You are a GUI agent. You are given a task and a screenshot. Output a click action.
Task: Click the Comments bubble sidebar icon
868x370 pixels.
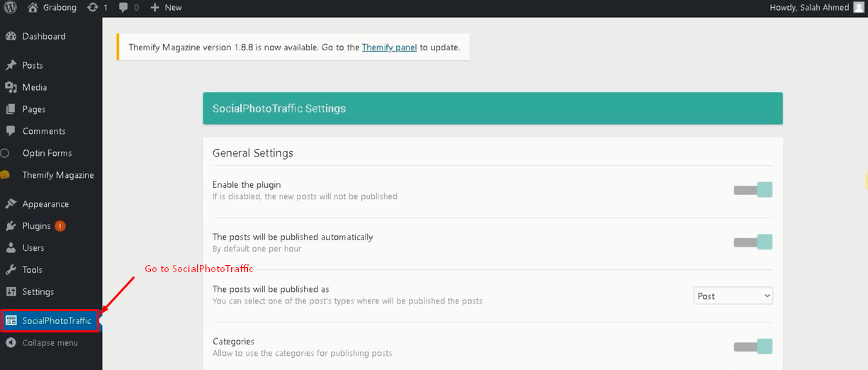pyautogui.click(x=11, y=131)
